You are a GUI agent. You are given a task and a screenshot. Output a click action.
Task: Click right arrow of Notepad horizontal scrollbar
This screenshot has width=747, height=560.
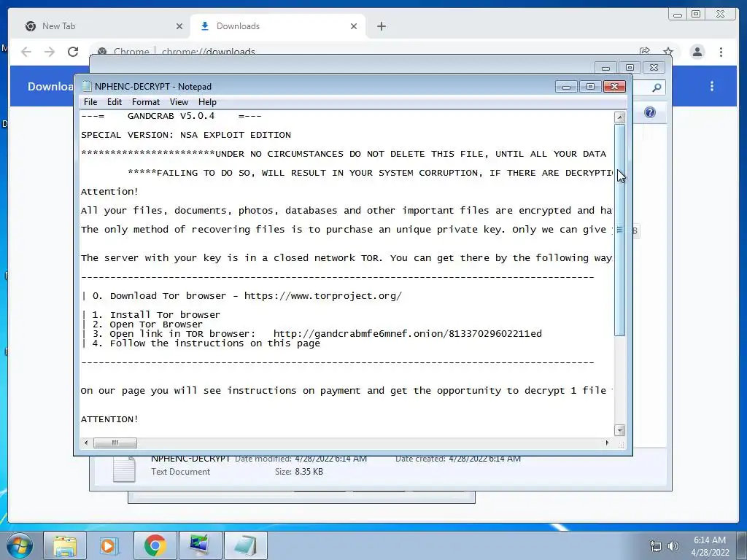pos(607,443)
